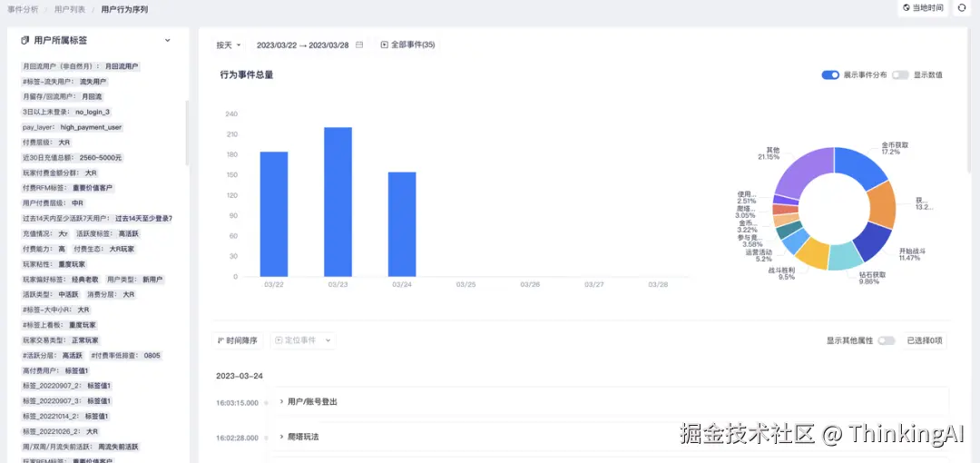Viewport: 980px width, 463px height.
Task: Click the 运营活动 5.2% legend label
Action: click(759, 255)
